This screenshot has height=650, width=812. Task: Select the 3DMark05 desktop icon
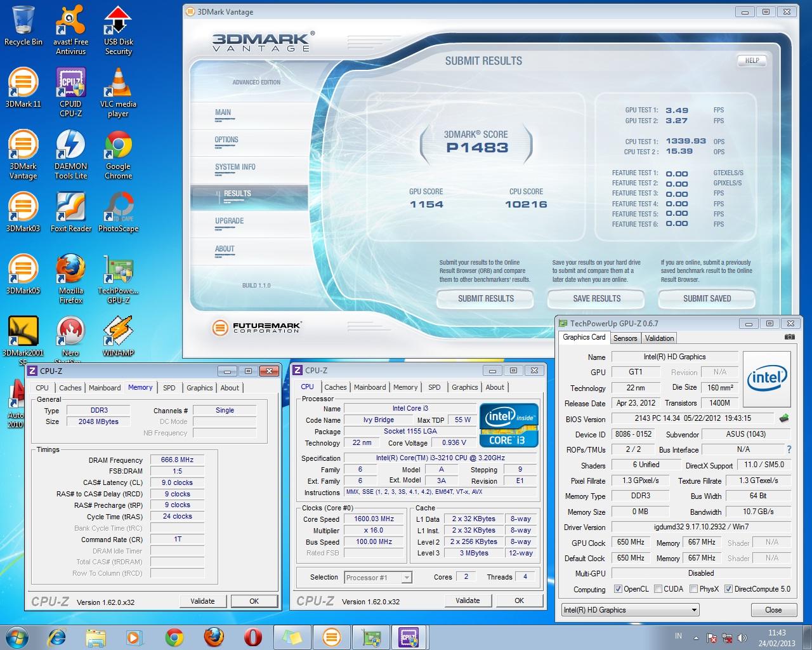point(23,274)
